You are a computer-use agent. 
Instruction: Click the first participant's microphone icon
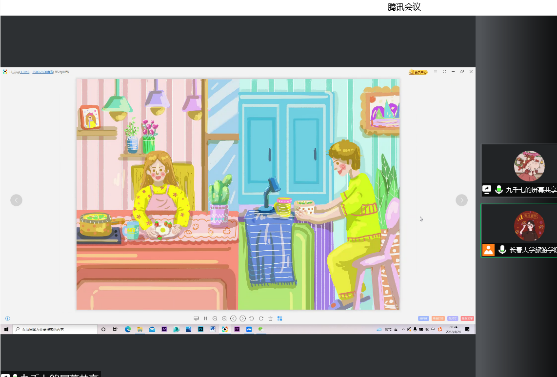tap(499, 190)
